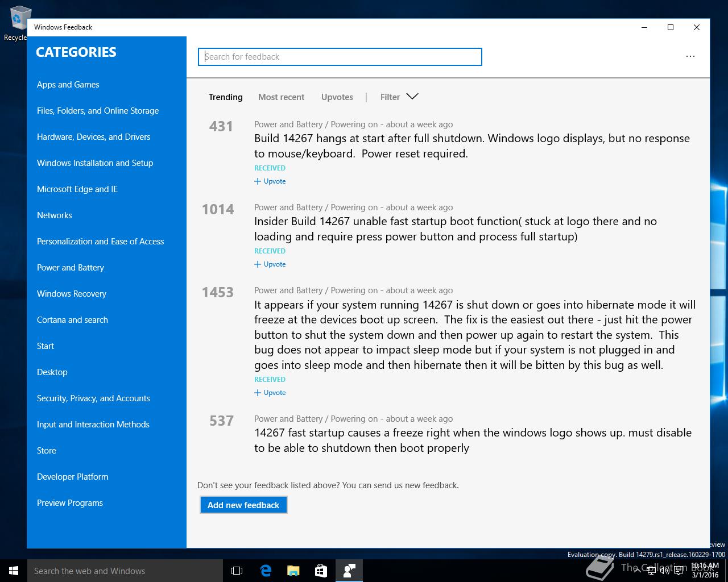Open feedback starting 'It appears if your system'
Image resolution: width=728 pixels, height=582 pixels.
point(475,335)
